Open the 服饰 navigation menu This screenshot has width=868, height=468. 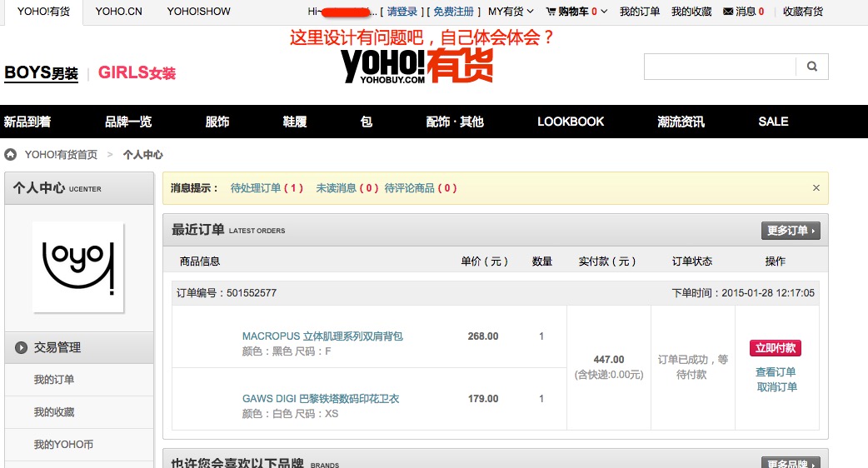(217, 122)
